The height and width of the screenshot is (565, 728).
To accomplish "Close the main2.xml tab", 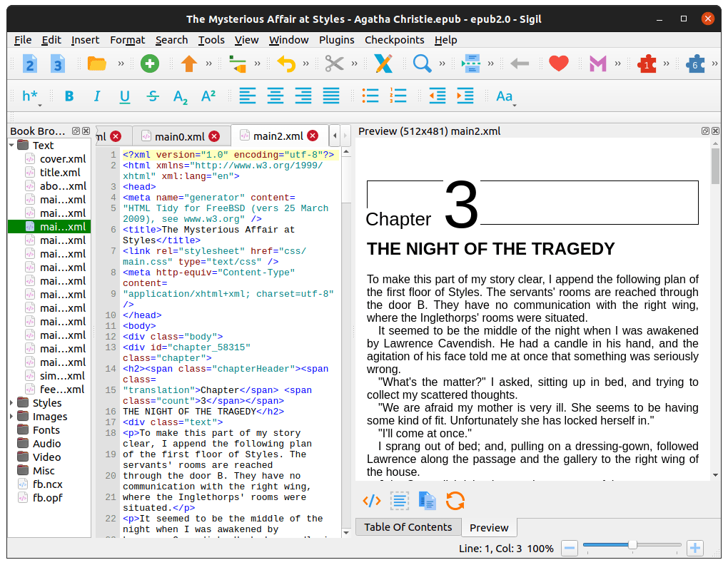I will (x=313, y=136).
